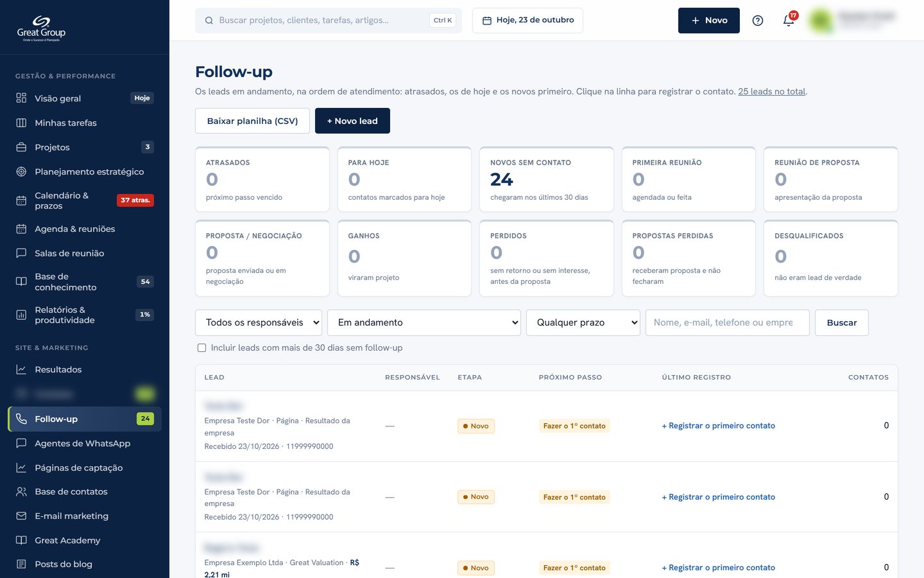This screenshot has width=924, height=578.
Task: Open 25 leads no total link
Action: tap(771, 91)
